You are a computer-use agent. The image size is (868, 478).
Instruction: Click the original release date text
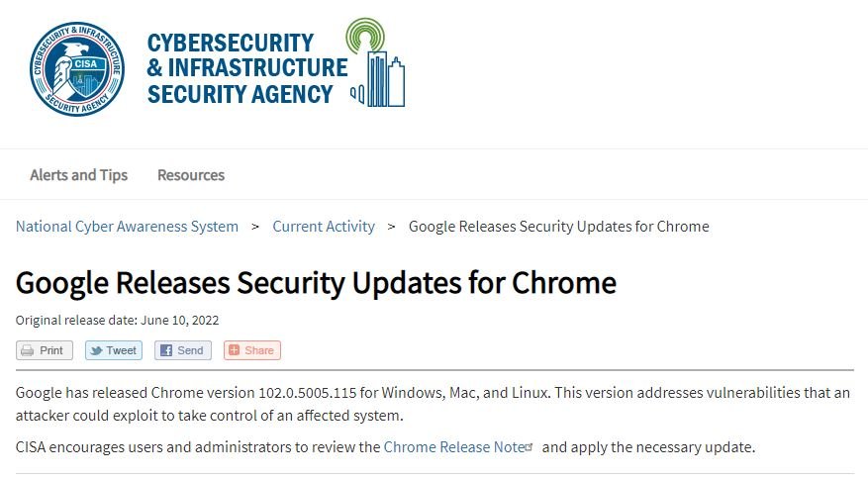[118, 321]
